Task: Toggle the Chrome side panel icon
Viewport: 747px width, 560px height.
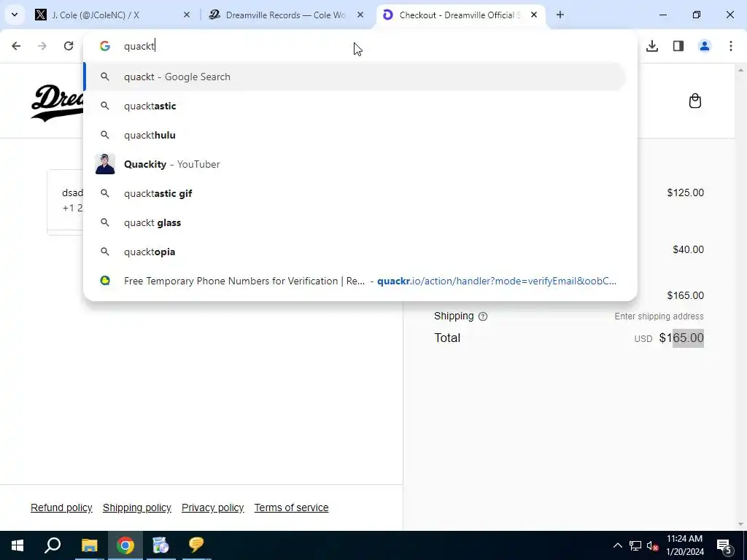Action: coord(678,46)
